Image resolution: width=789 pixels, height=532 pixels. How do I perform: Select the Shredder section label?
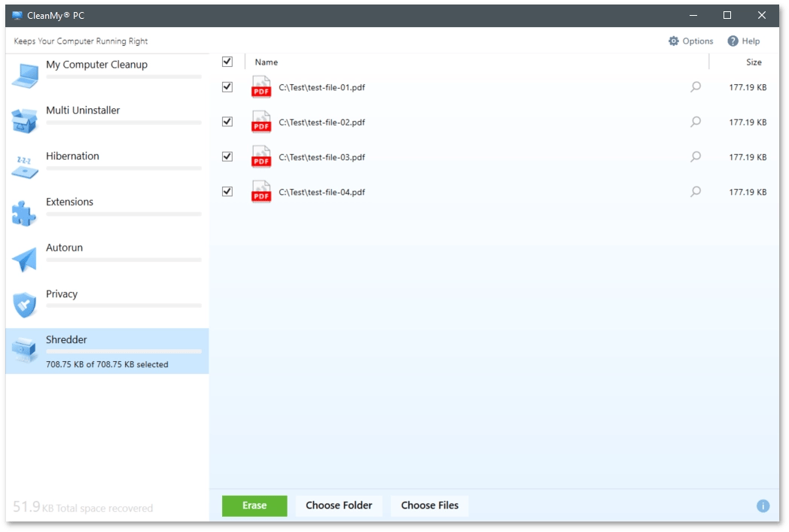(66, 339)
